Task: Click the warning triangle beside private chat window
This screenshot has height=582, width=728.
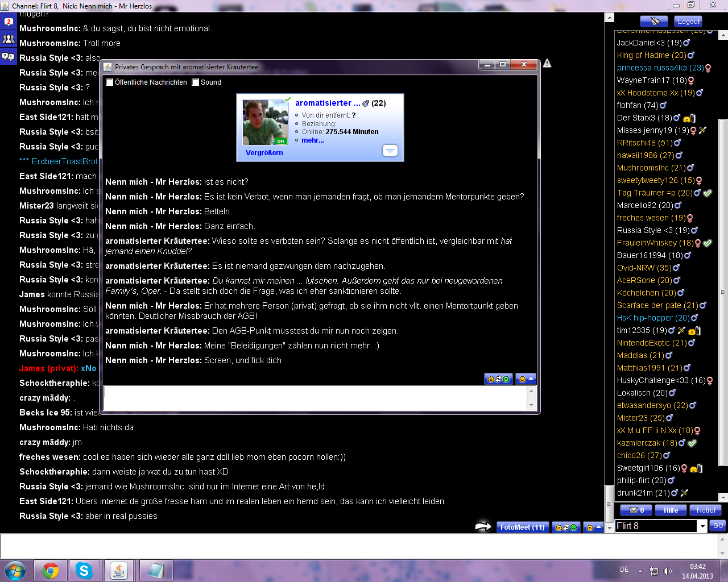Action: 547,63
